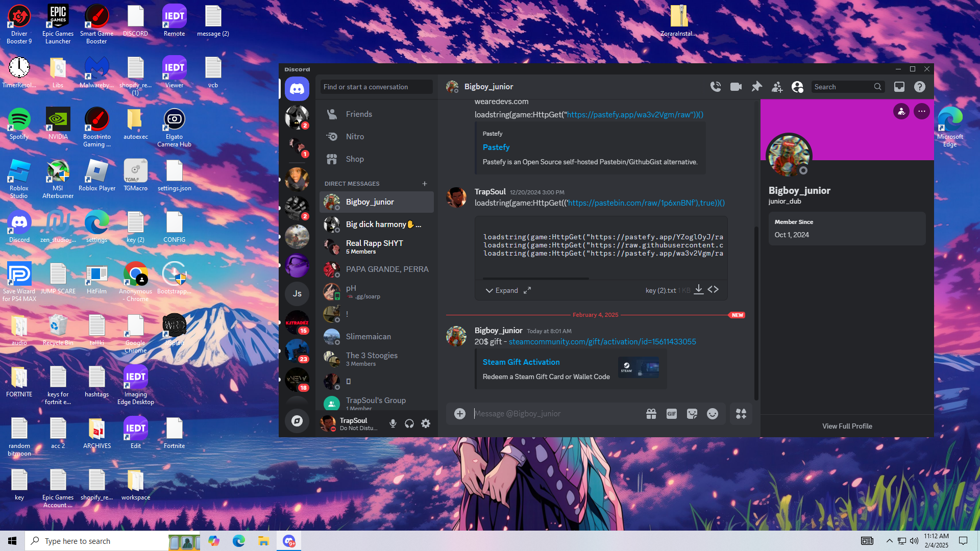Open pinned messages
The height and width of the screenshot is (551, 980).
756,87
